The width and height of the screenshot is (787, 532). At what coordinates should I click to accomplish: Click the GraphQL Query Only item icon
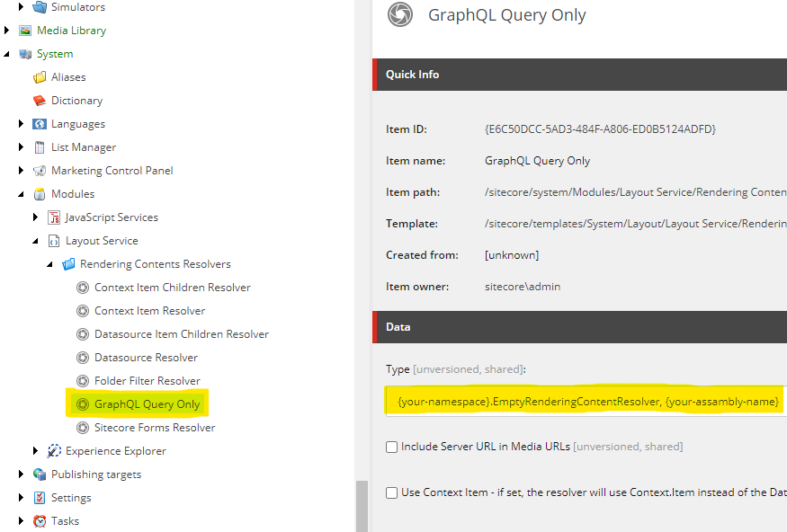[85, 403]
